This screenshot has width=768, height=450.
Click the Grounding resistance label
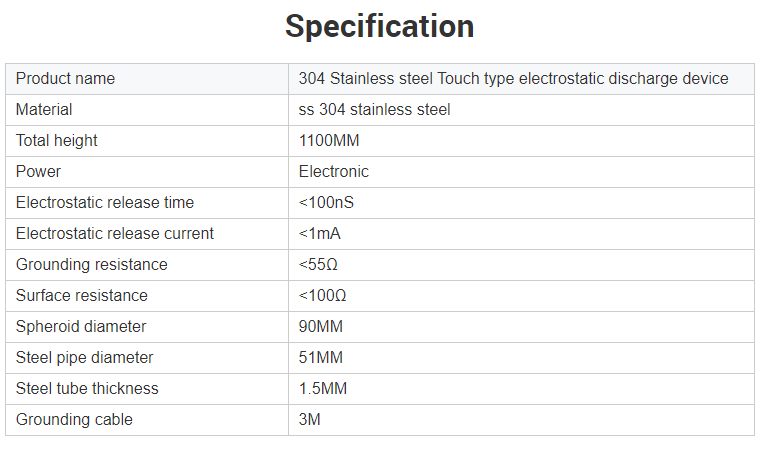point(92,265)
